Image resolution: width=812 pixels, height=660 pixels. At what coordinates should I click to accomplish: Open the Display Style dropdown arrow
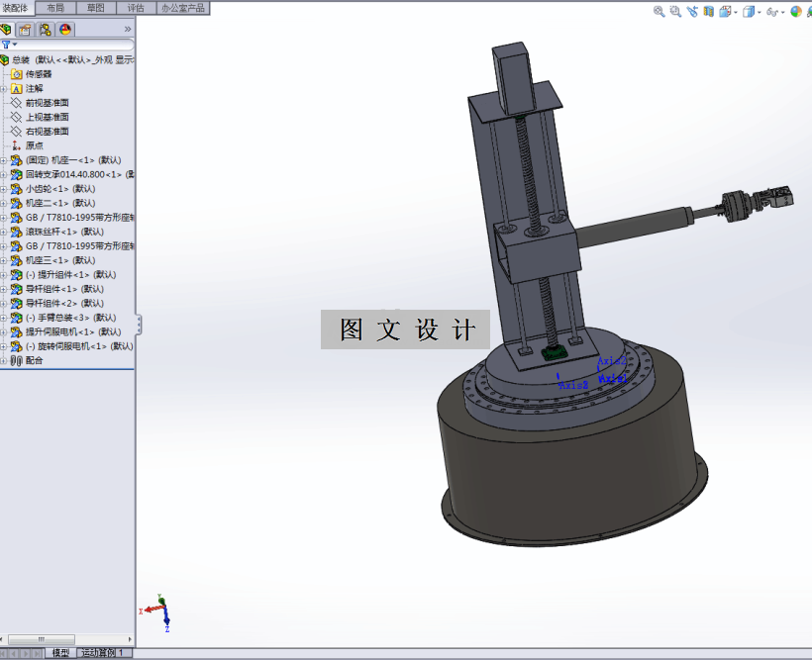(760, 12)
